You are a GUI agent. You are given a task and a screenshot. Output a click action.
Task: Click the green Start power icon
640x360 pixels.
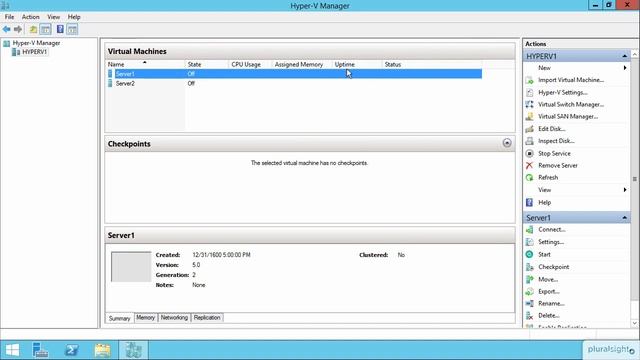pyautogui.click(x=529, y=254)
